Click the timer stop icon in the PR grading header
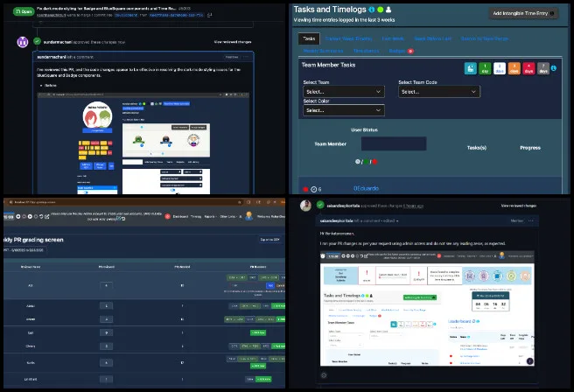Image resolution: width=574 pixels, height=392 pixels. [x=36, y=217]
